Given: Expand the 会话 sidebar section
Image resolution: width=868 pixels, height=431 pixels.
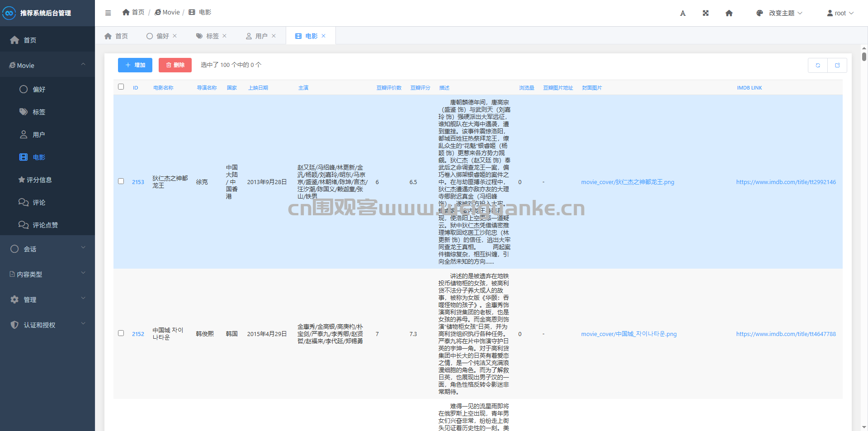Looking at the screenshot, I should [47, 249].
